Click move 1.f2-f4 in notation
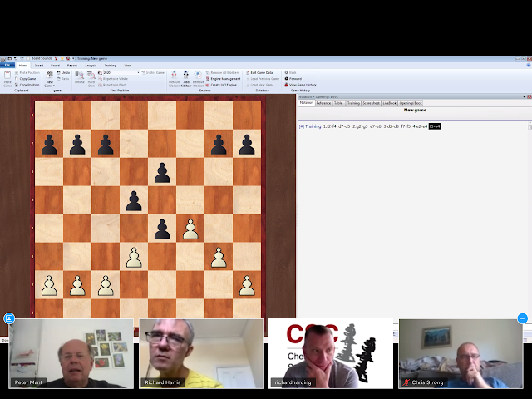Image resolution: width=532 pixels, height=399 pixels. click(329, 126)
